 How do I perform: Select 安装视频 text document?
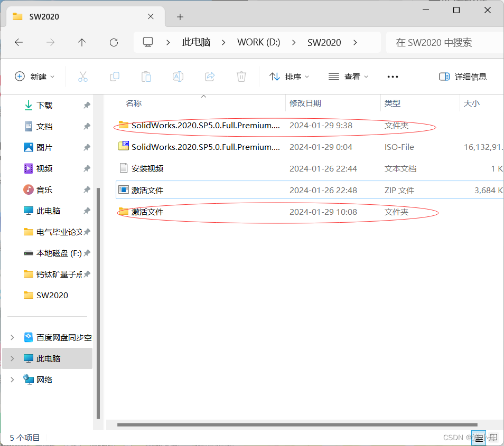click(310, 168)
